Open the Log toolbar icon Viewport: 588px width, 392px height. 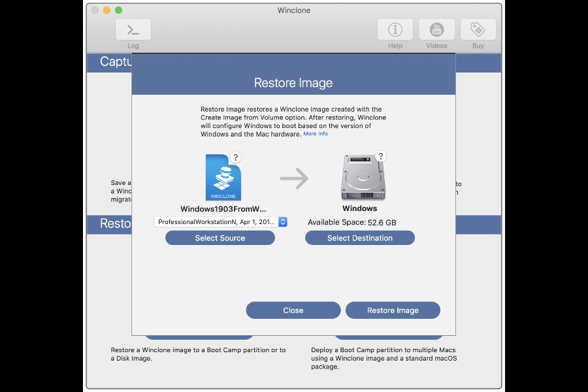point(133,29)
